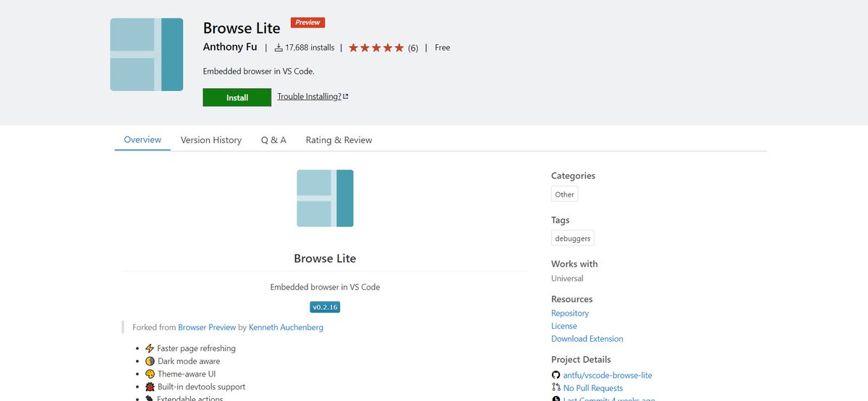This screenshot has height=401, width=868.
Task: Click the pull request icon beside No Pull Requests
Action: point(556,388)
